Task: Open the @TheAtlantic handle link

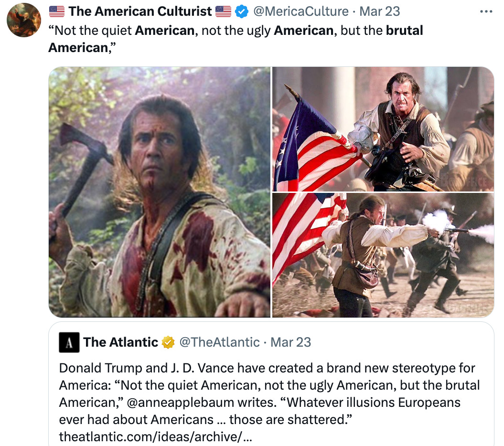Action: coord(219,342)
